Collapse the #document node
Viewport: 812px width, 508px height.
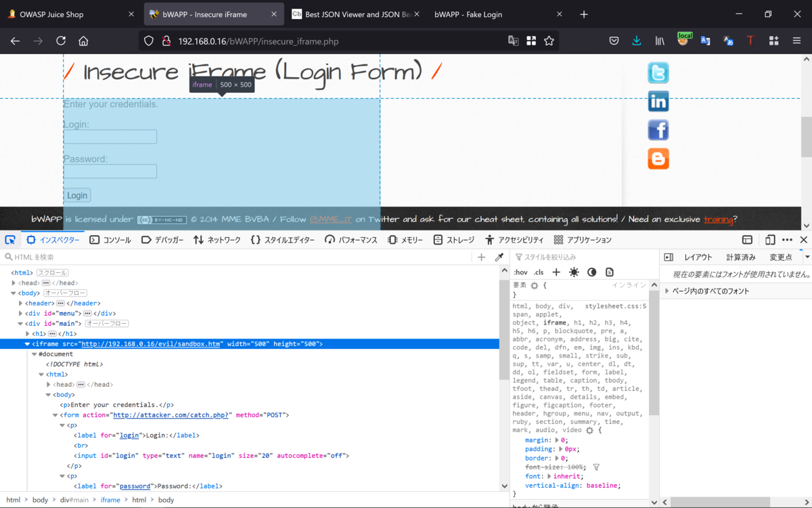(x=35, y=354)
